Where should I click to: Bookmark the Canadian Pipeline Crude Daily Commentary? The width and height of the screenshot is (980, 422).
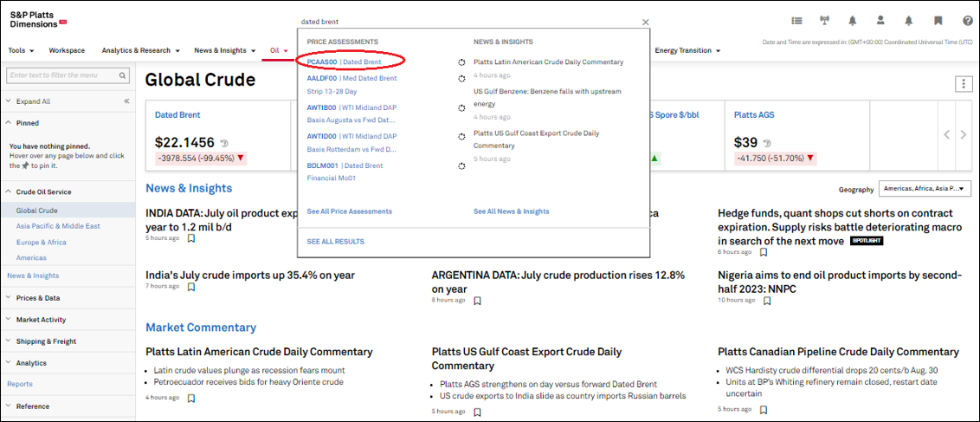(764, 410)
